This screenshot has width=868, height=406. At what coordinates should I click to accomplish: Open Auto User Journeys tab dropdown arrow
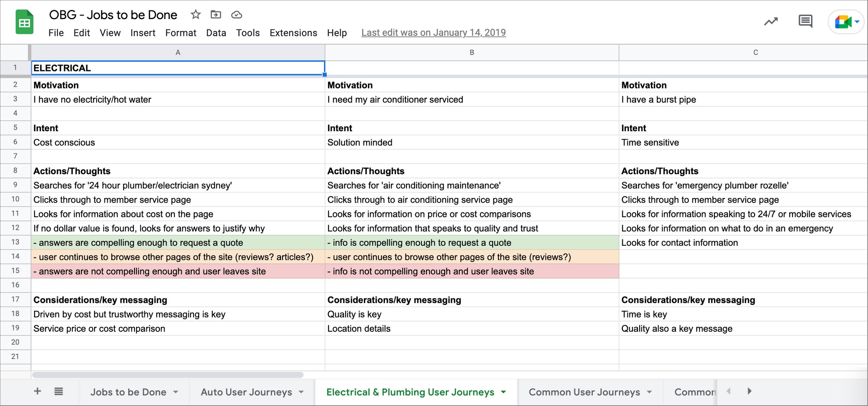point(301,392)
